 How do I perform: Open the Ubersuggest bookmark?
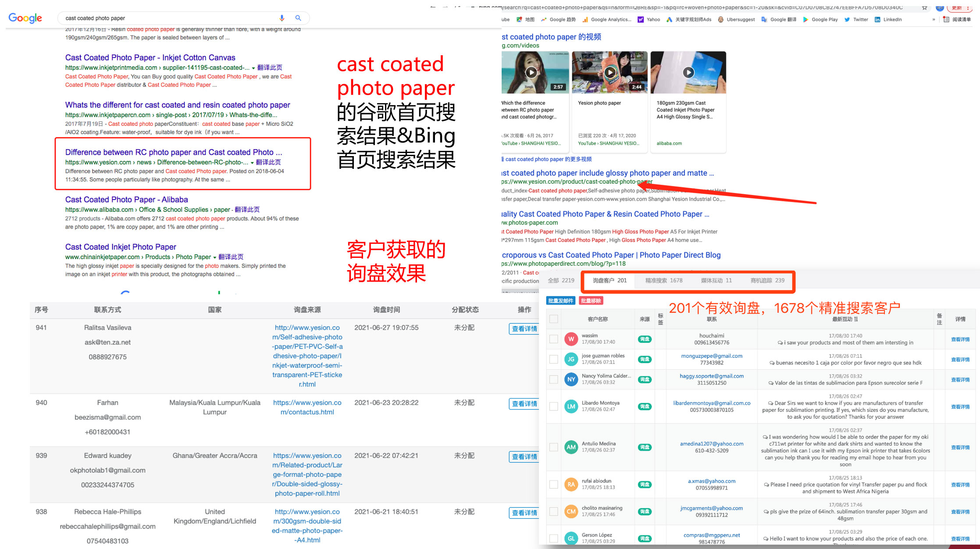[x=737, y=19]
